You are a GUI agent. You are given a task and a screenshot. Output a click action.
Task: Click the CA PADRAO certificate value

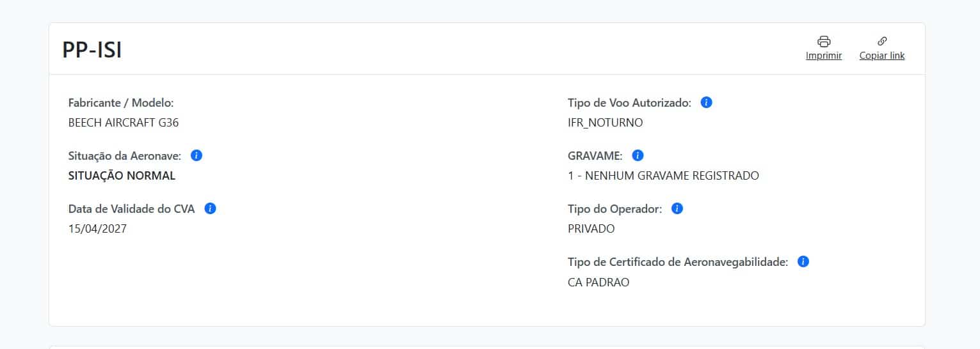(598, 282)
